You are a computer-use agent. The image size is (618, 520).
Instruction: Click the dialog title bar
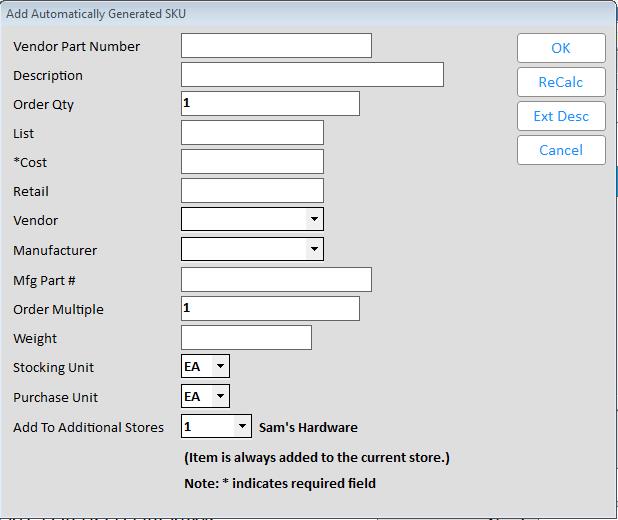coord(300,14)
